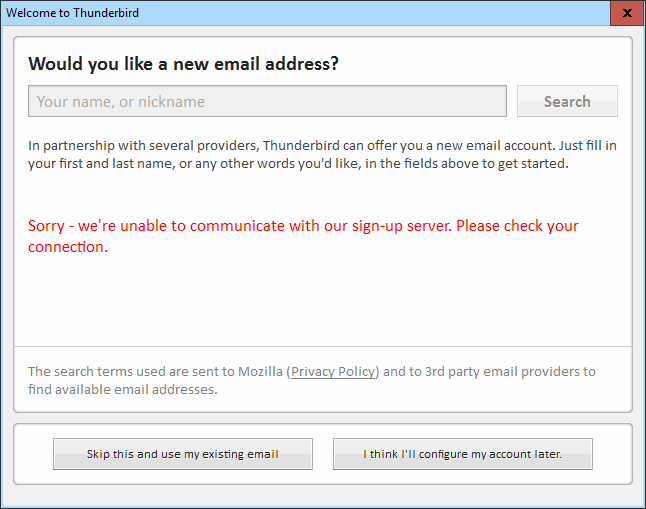Click the heading about a new email address
Image resolution: width=646 pixels, height=509 pixels.
coord(183,64)
